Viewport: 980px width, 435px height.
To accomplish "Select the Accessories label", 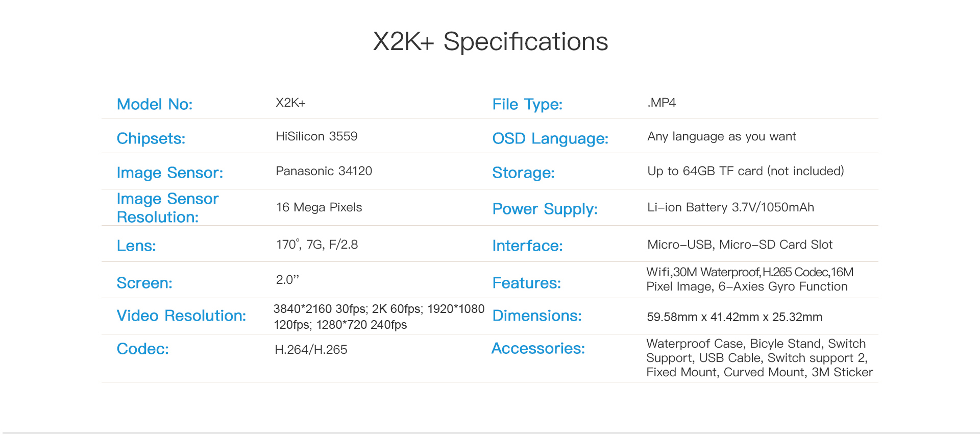I will (538, 348).
